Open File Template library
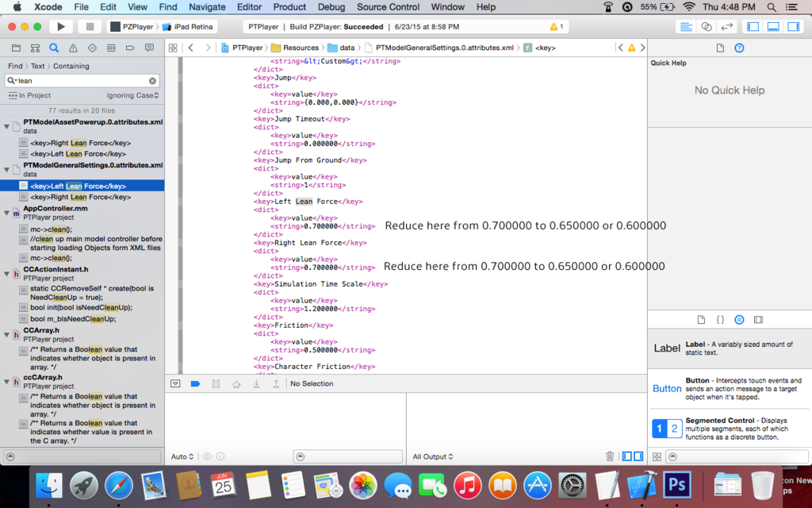 pyautogui.click(x=701, y=320)
